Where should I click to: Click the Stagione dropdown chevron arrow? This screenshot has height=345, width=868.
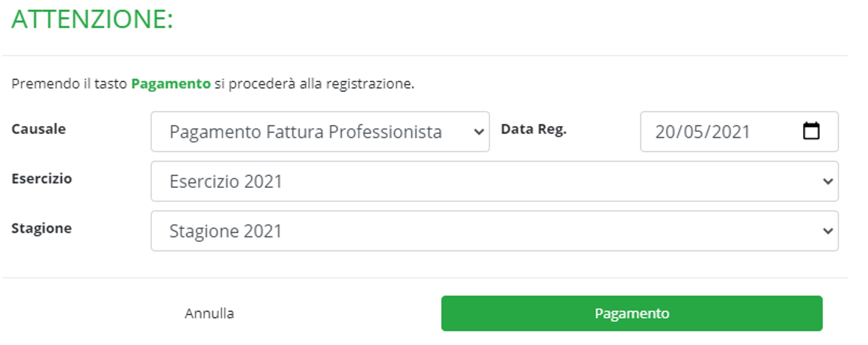coord(827,231)
